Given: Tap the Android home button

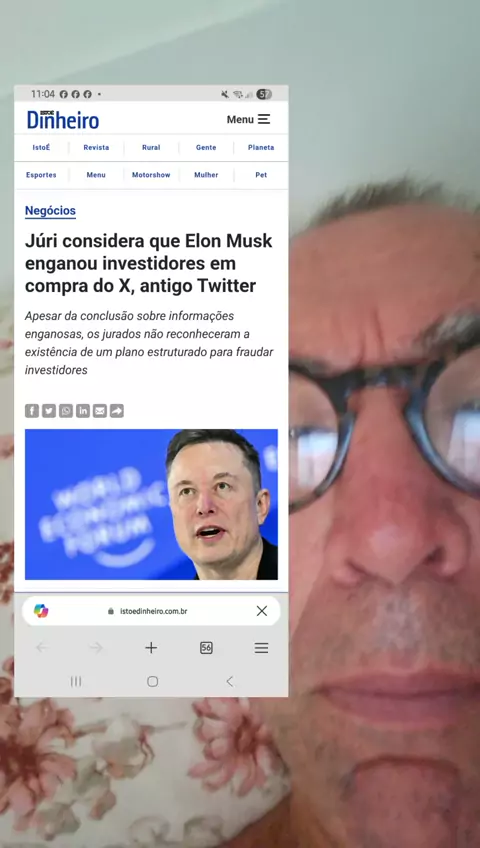Looking at the screenshot, I should (152, 681).
